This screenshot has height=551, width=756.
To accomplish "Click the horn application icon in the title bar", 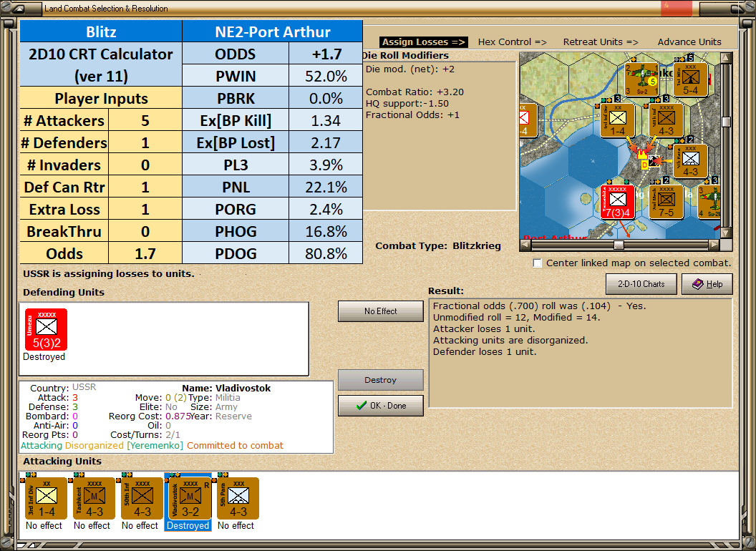I will tap(18, 8).
